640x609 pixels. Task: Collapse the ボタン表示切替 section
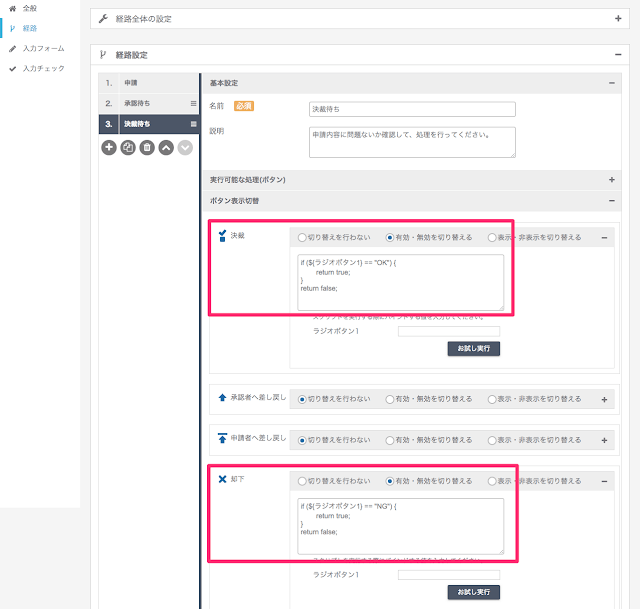[x=611, y=200]
